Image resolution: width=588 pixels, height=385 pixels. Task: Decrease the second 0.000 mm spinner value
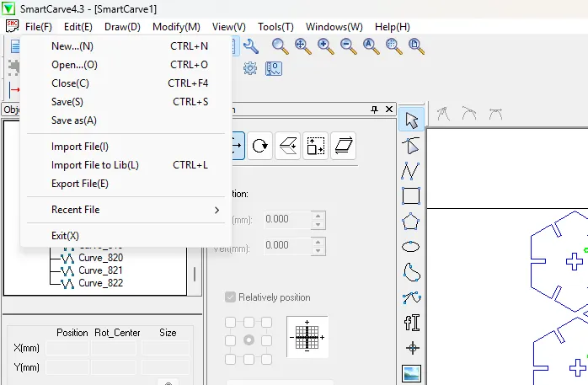pos(318,251)
